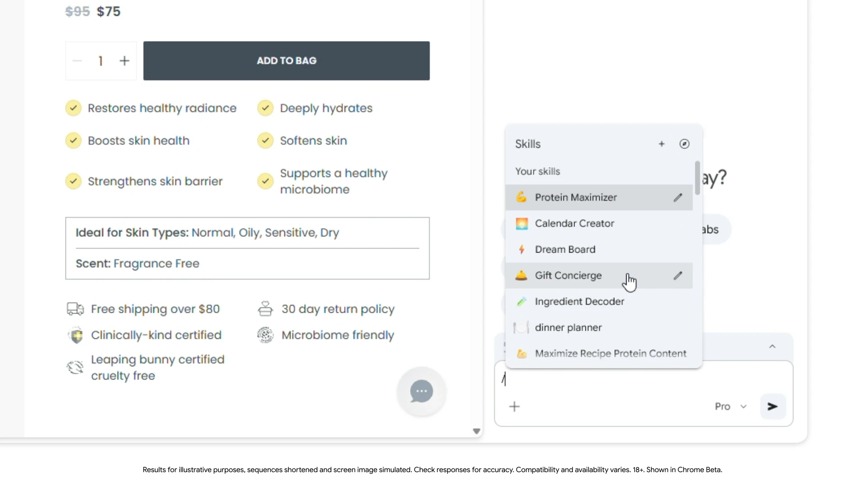Click the plus attachment icon in chat input
Viewport: 868px width, 488px height.
click(514, 406)
